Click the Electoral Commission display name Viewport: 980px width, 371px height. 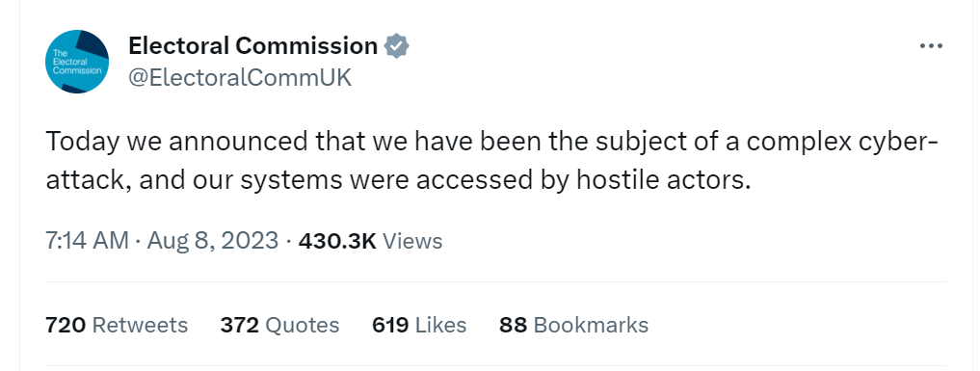tap(253, 46)
